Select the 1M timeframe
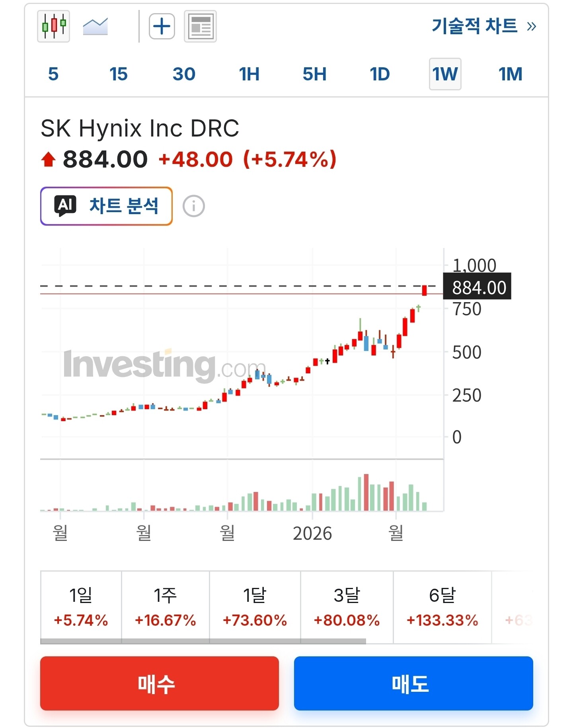 pyautogui.click(x=511, y=74)
